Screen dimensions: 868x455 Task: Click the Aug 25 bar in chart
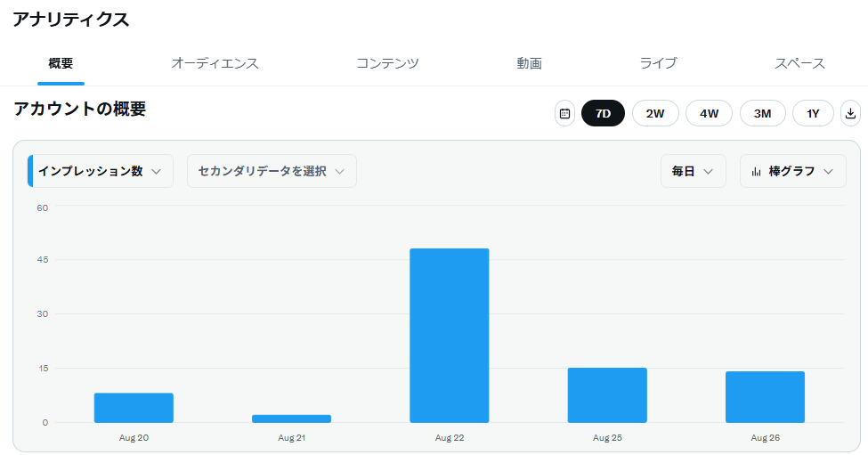click(607, 395)
